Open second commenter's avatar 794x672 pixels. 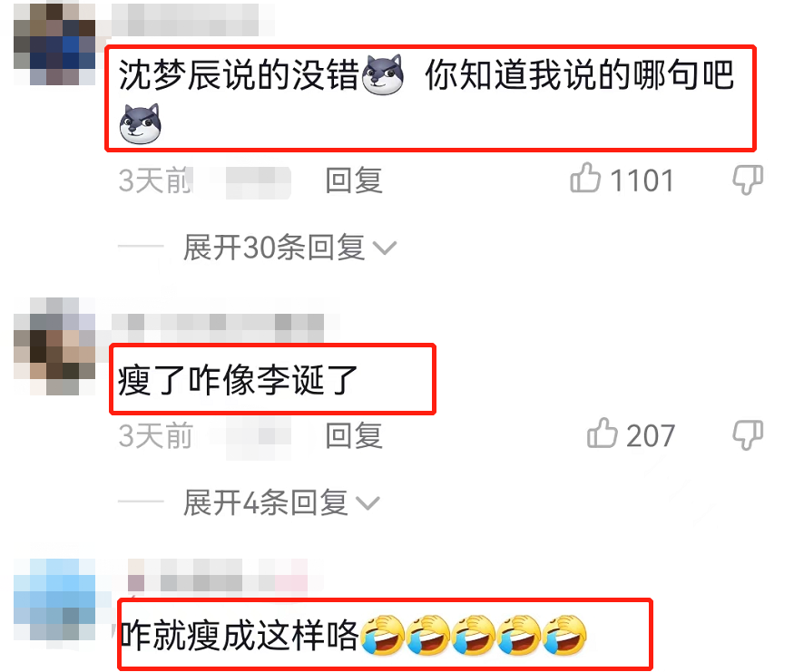pyautogui.click(x=54, y=346)
